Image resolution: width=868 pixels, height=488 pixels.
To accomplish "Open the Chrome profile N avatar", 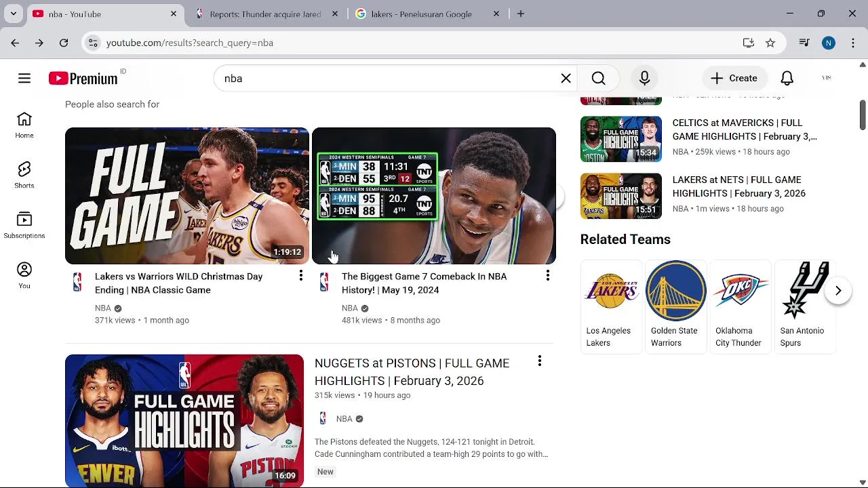I will pos(829,43).
